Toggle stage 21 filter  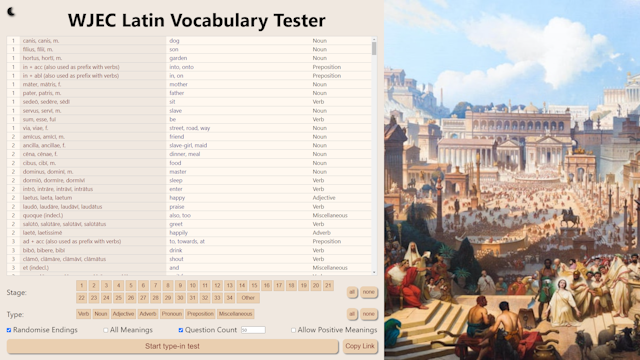328,286
